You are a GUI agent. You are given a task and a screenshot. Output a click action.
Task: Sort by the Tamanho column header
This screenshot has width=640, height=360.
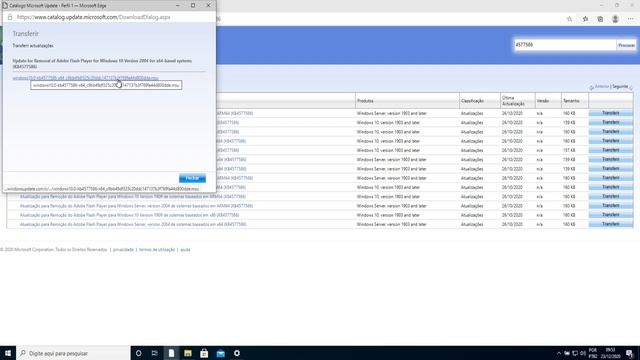point(571,101)
